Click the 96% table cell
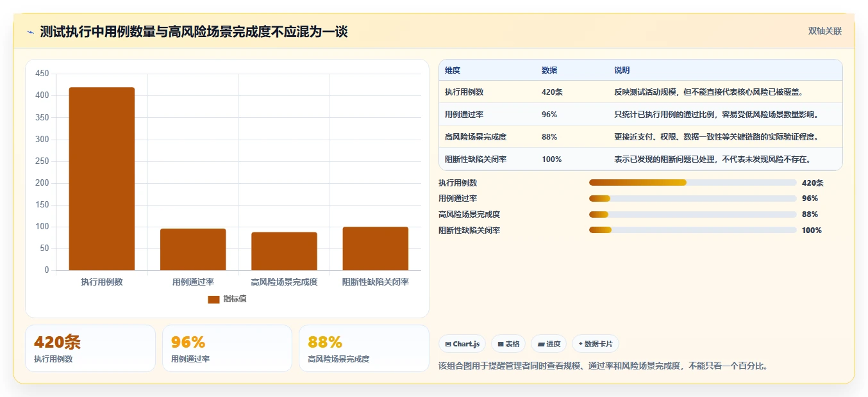Screen dimensions: 868x397 coord(549,115)
